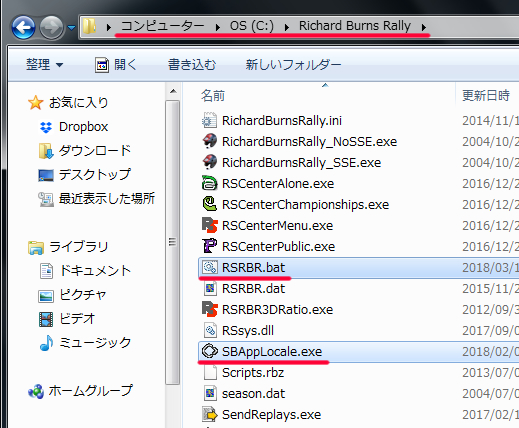Image resolution: width=519 pixels, height=428 pixels.
Task: Click the Back navigation arrow button
Action: click(23, 27)
